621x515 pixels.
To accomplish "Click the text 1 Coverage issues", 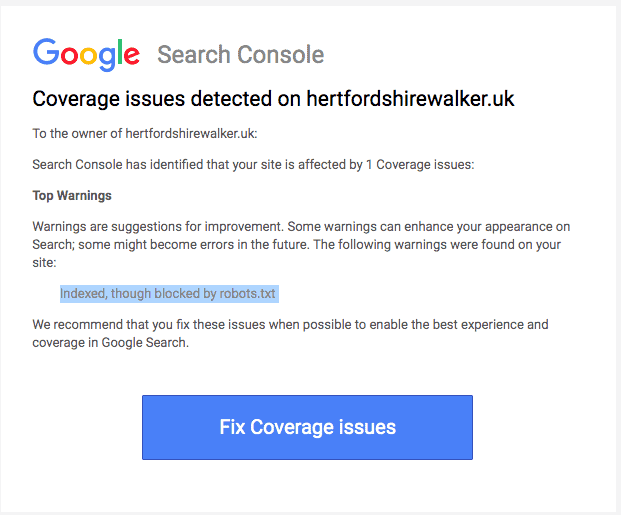I will pyautogui.click(x=425, y=164).
